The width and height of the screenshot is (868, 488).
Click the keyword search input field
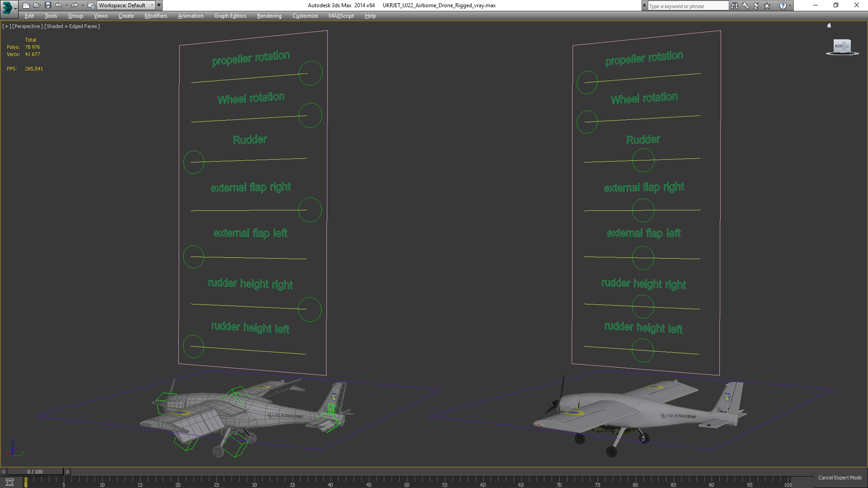[x=687, y=6]
